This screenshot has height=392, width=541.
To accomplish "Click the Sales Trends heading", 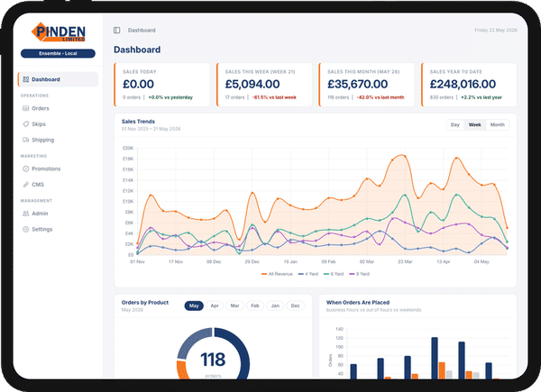I will 138,122.
